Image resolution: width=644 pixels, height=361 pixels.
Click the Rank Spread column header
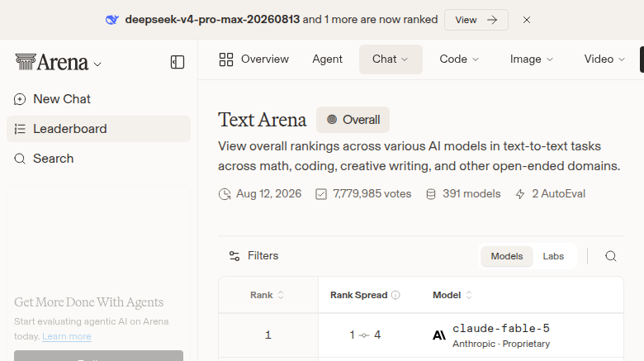(x=358, y=295)
